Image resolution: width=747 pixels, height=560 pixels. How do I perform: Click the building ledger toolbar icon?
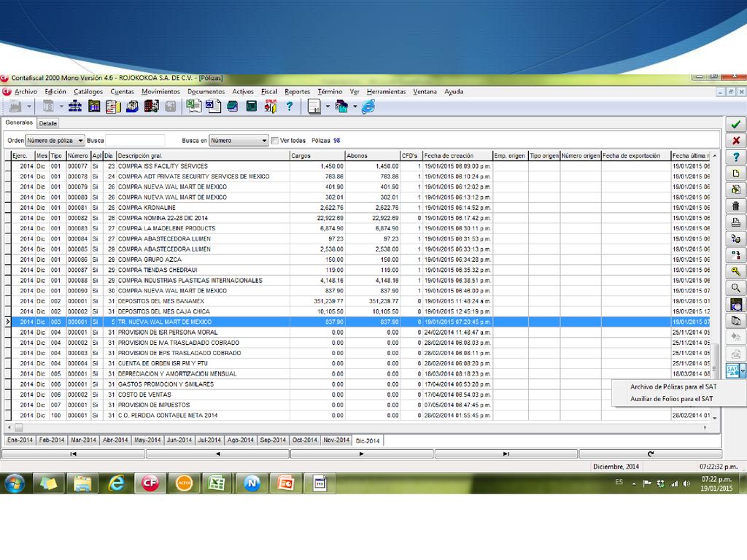pos(152,106)
